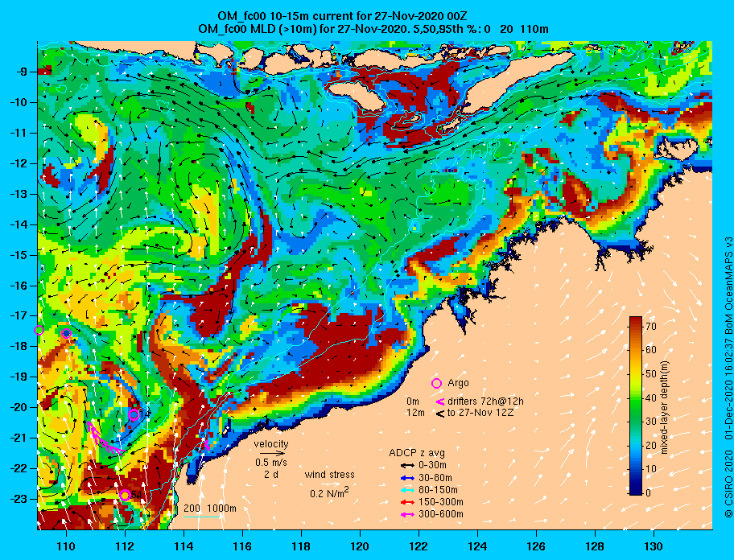
Task: Click the '300-600m' ADCP depth label
Action: pyautogui.click(x=441, y=514)
